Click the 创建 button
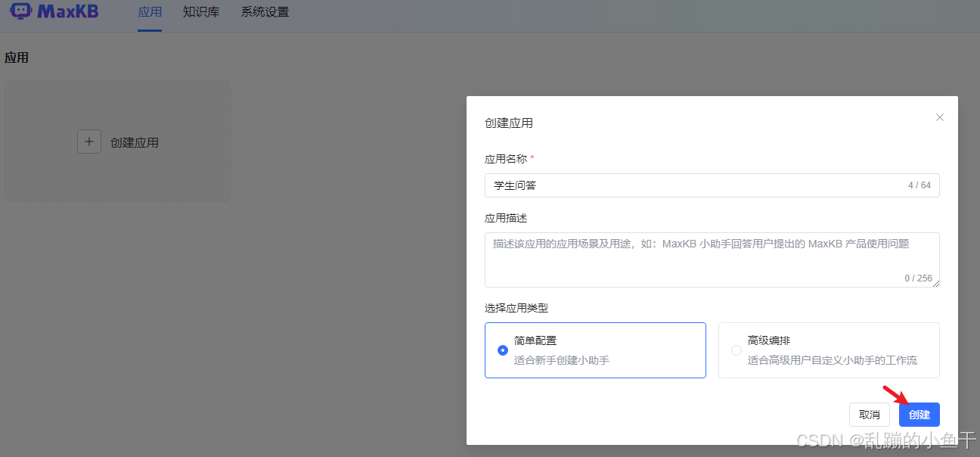 click(x=920, y=415)
